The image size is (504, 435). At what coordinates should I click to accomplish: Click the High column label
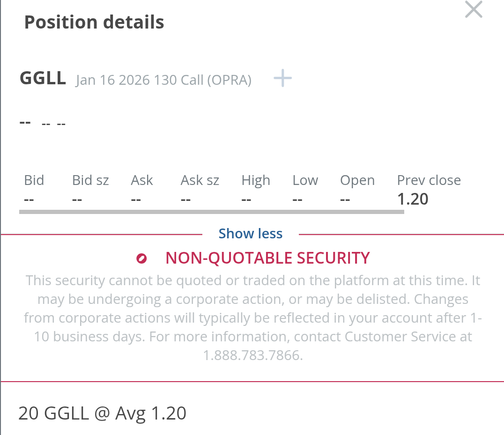pos(256,181)
